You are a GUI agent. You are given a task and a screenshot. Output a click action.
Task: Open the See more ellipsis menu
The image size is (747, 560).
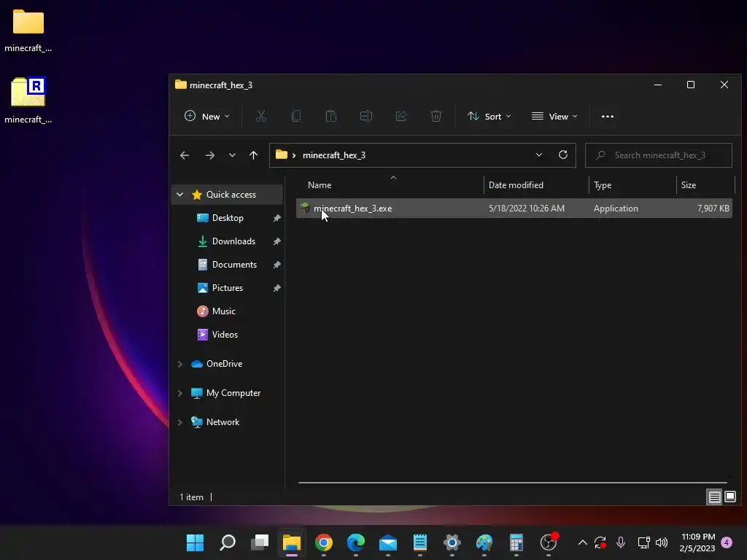click(x=608, y=116)
